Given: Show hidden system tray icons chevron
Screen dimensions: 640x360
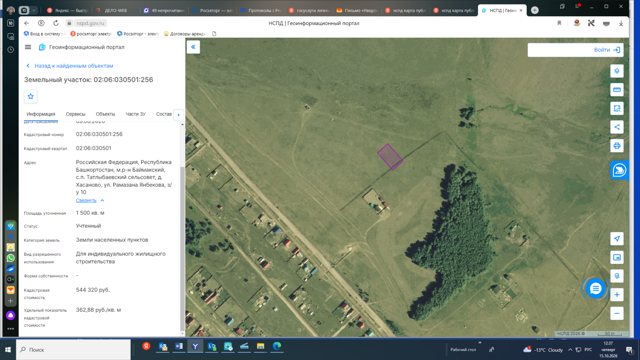Looking at the screenshot, I should pyautogui.click(x=570, y=350).
